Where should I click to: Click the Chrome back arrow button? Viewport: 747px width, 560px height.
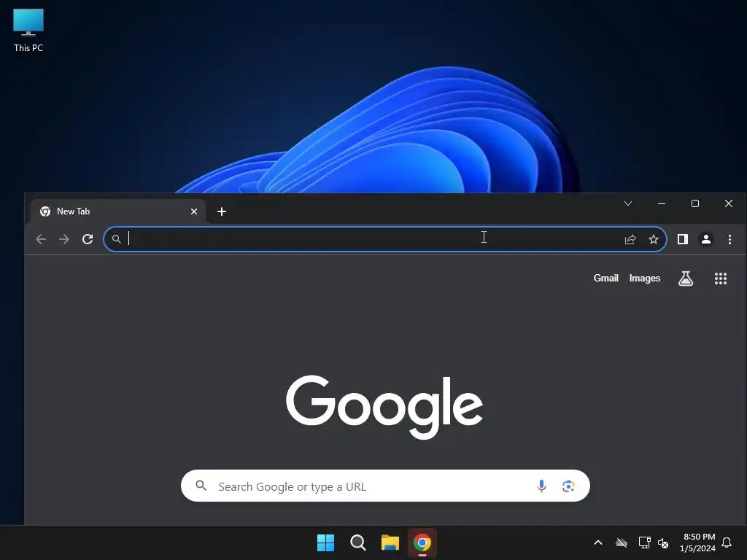[x=41, y=239]
